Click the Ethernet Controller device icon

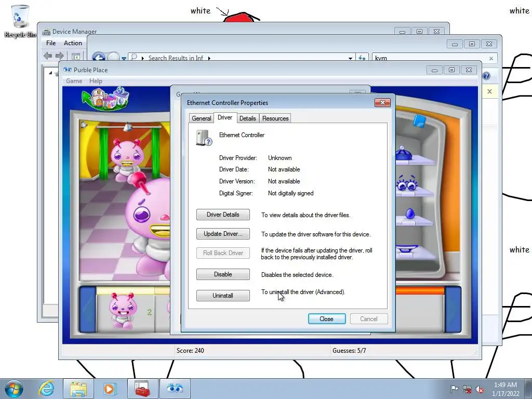(204, 138)
